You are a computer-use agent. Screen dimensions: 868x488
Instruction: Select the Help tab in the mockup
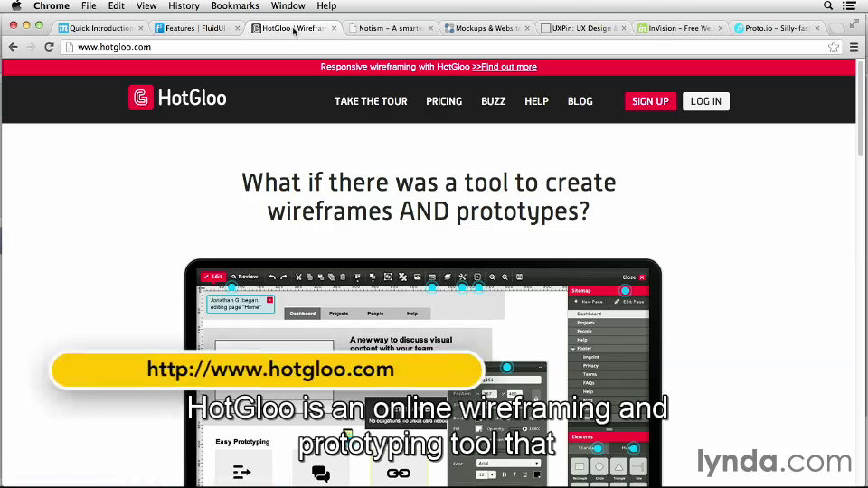[x=412, y=314]
